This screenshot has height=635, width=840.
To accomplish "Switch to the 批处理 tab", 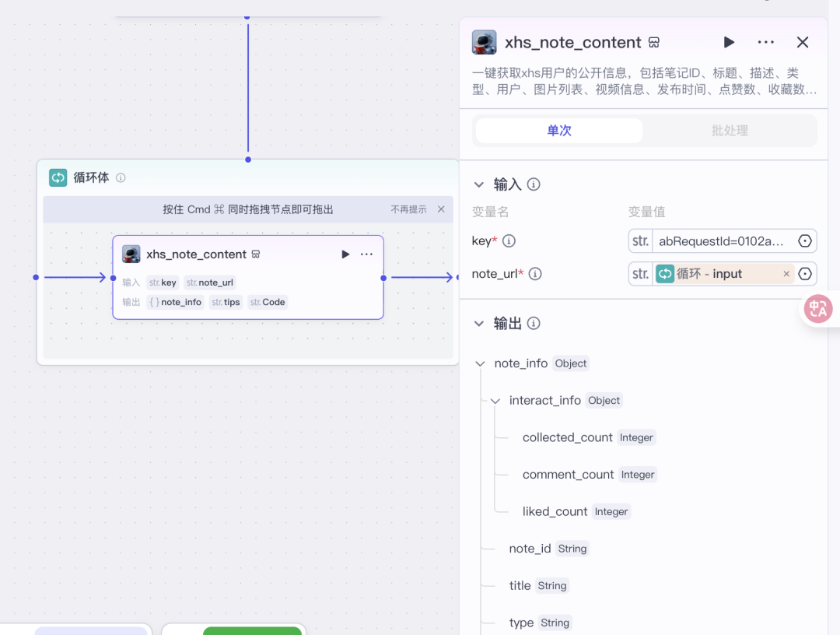I will tap(729, 130).
